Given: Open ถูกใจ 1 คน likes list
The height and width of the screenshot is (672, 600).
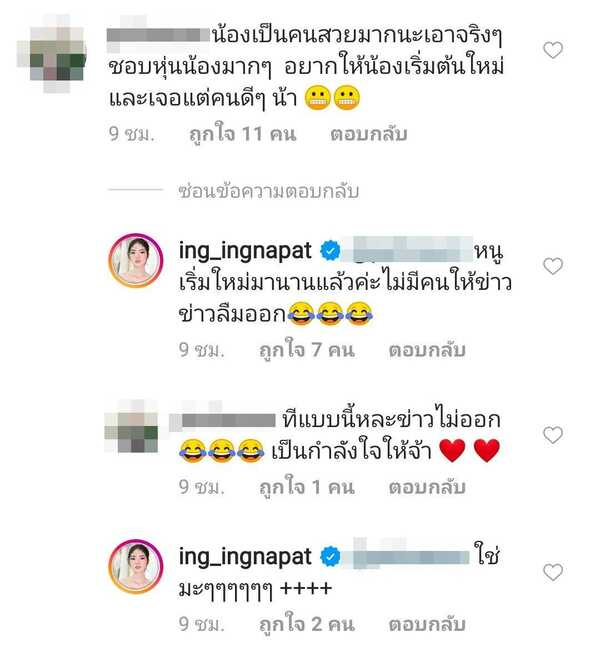Looking at the screenshot, I should 307,487.
